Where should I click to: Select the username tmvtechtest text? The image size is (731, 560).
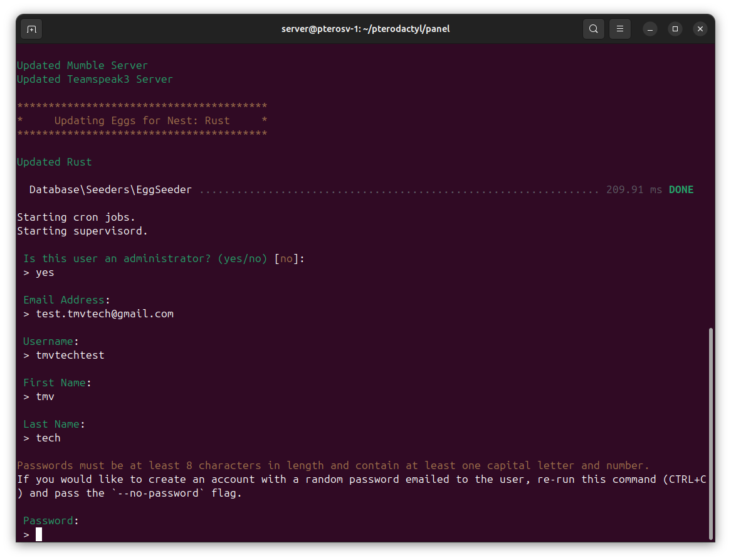[x=70, y=354]
